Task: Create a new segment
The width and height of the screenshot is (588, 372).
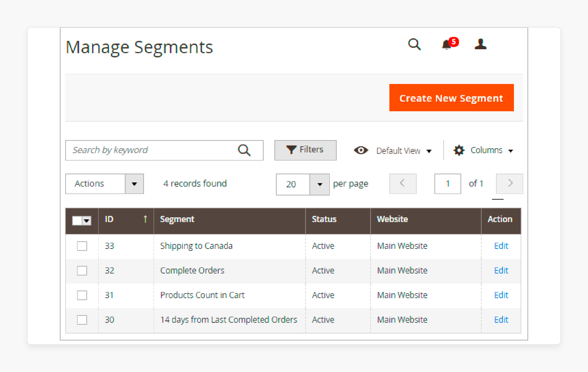Action: pyautogui.click(x=451, y=98)
